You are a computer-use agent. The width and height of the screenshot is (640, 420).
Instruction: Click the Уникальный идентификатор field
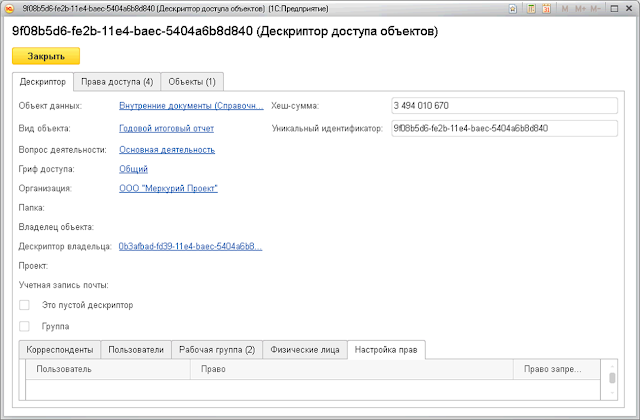(x=504, y=128)
